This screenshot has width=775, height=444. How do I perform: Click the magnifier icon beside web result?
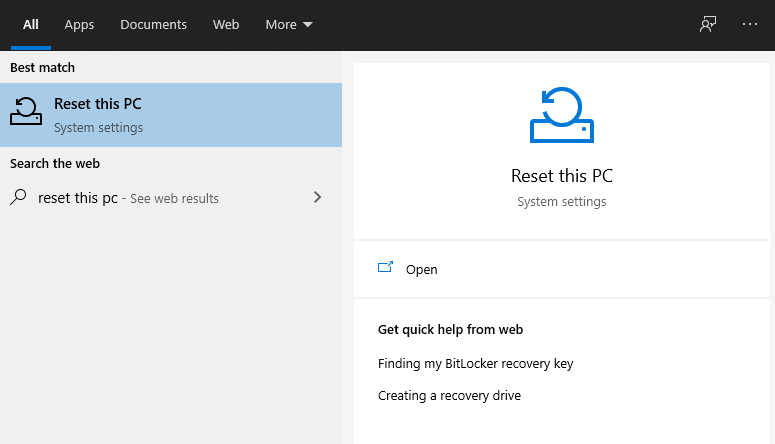[x=18, y=197]
